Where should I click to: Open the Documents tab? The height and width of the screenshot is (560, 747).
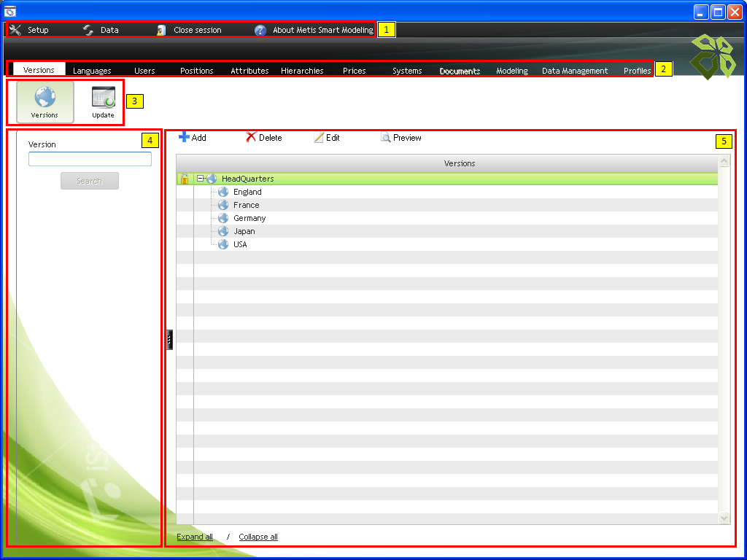tap(460, 71)
